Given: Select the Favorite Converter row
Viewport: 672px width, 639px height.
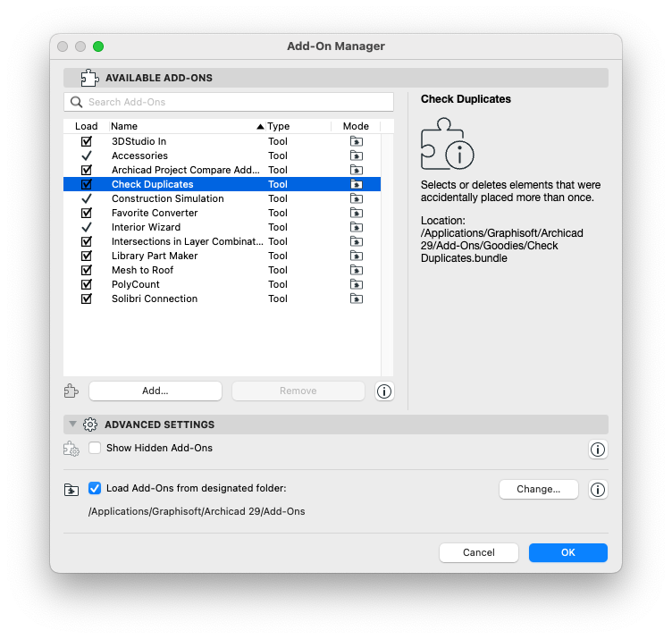Looking at the screenshot, I should pos(222,213).
